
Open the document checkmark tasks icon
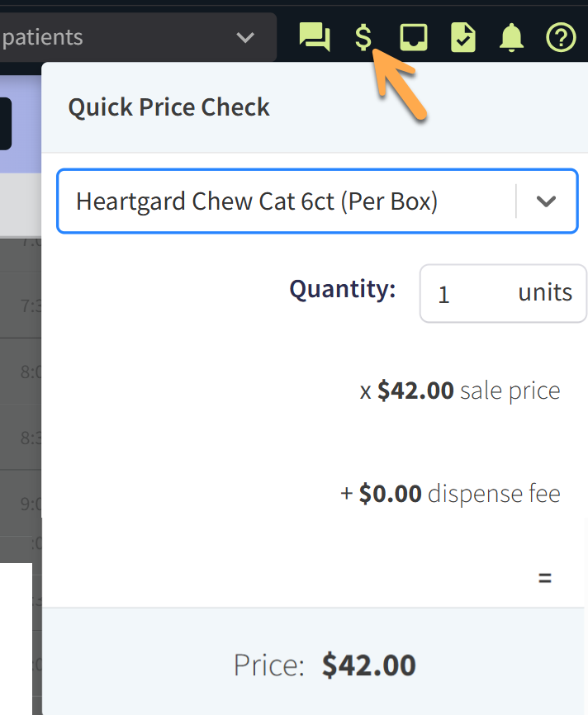point(462,37)
